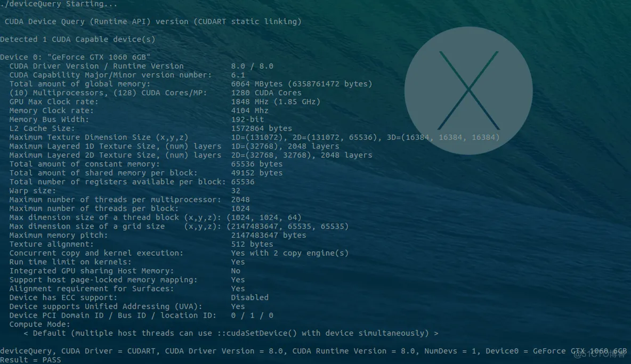Click the 'Memory Bus Width:' label
The height and width of the screenshot is (364, 631).
click(x=49, y=119)
